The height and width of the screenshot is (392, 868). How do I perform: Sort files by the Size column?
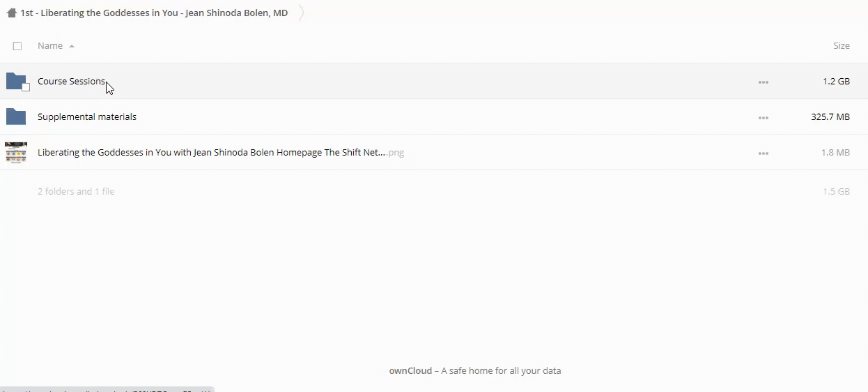coord(841,46)
